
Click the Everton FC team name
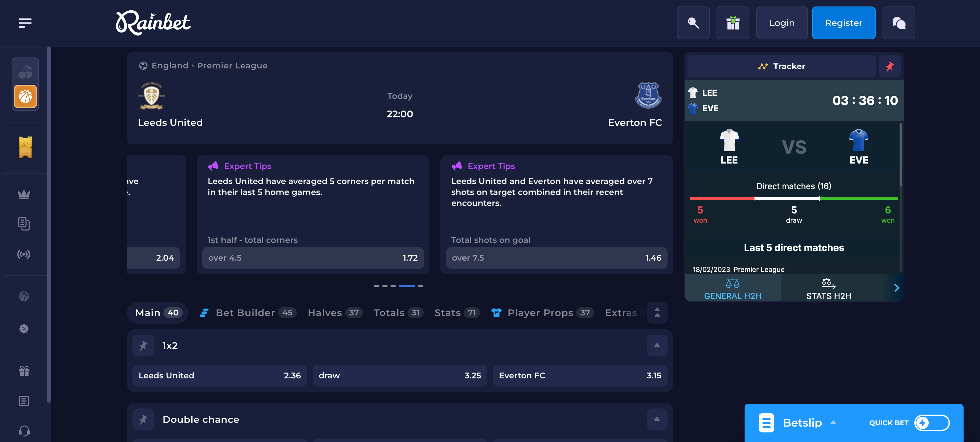coord(634,122)
